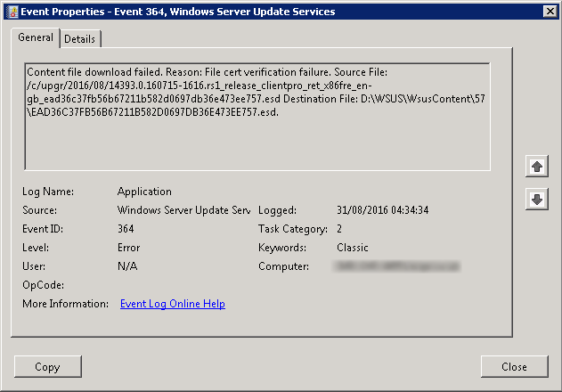Select the Log Name value 'Application'
Screen dimensions: 562x392
point(144,192)
